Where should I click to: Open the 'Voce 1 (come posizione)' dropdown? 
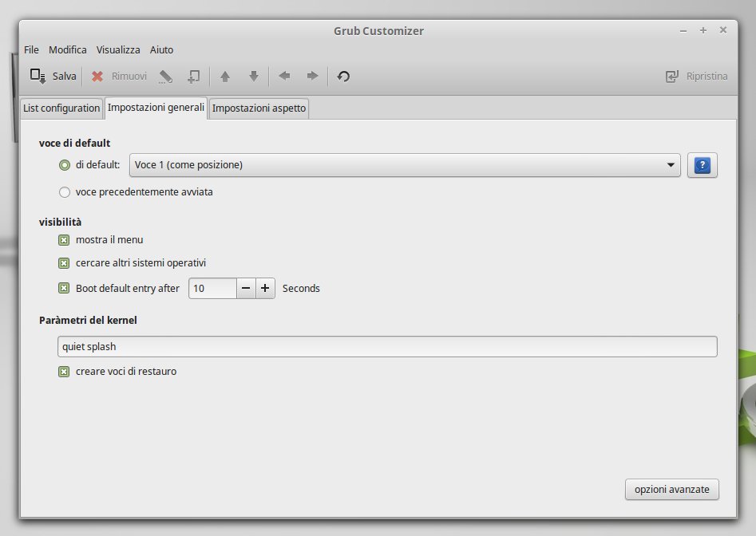(x=405, y=165)
